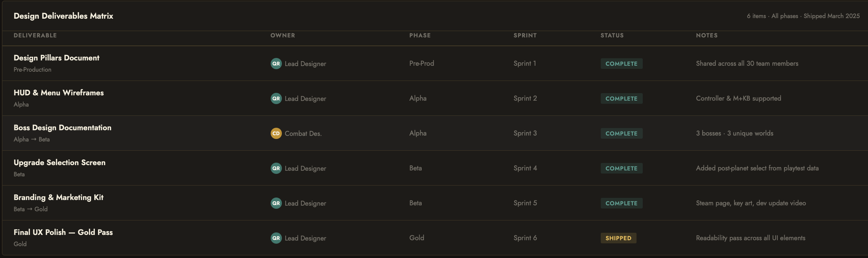Click the SHIPPED status badge
This screenshot has width=868, height=258.
tap(618, 238)
